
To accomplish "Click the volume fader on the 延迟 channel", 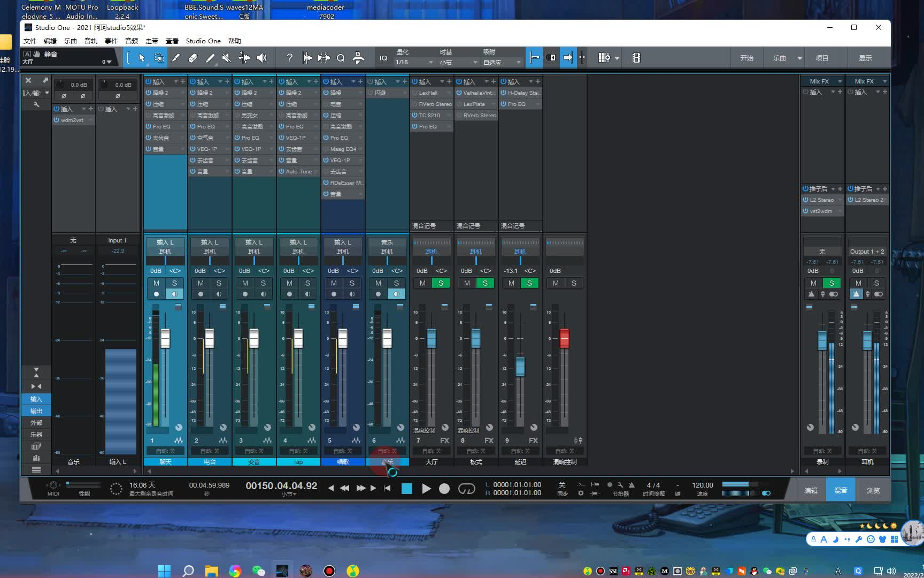I will click(x=520, y=368).
